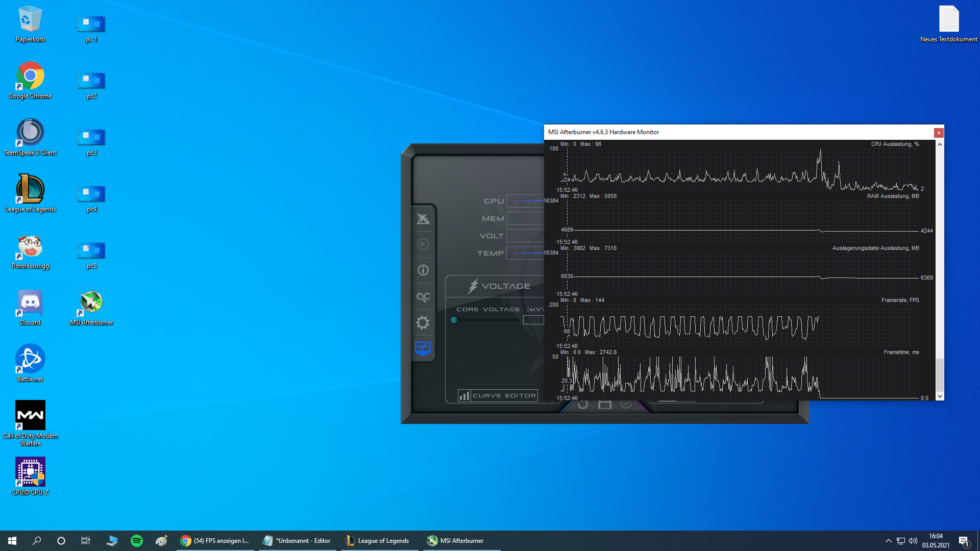The image size is (980, 551).
Task: Click the MSI dragon logo icon in sidebar
Action: (x=423, y=219)
